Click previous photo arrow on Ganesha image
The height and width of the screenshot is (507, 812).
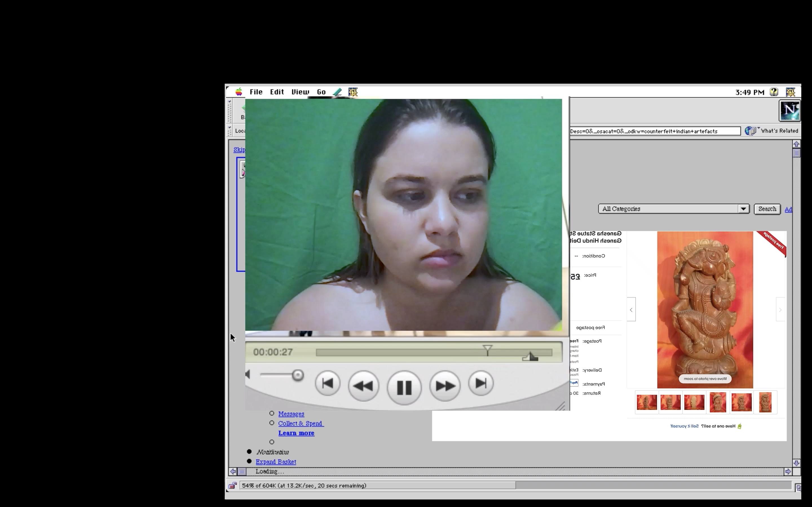[631, 310]
